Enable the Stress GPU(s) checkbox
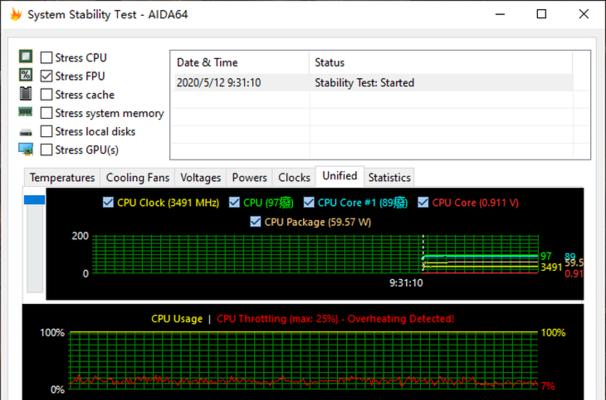 tap(46, 150)
